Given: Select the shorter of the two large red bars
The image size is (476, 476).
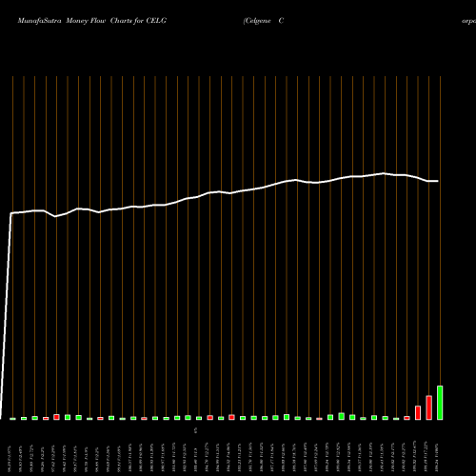Looking at the screenshot, I should tap(418, 412).
